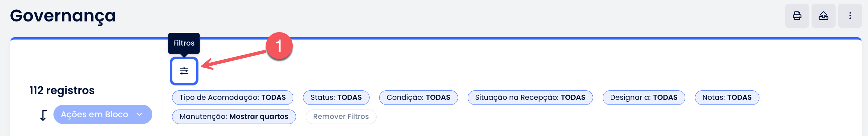Image resolution: width=868 pixels, height=136 pixels.
Task: Toggle the Manutenção: Mostrar quartos filter
Action: (234, 117)
